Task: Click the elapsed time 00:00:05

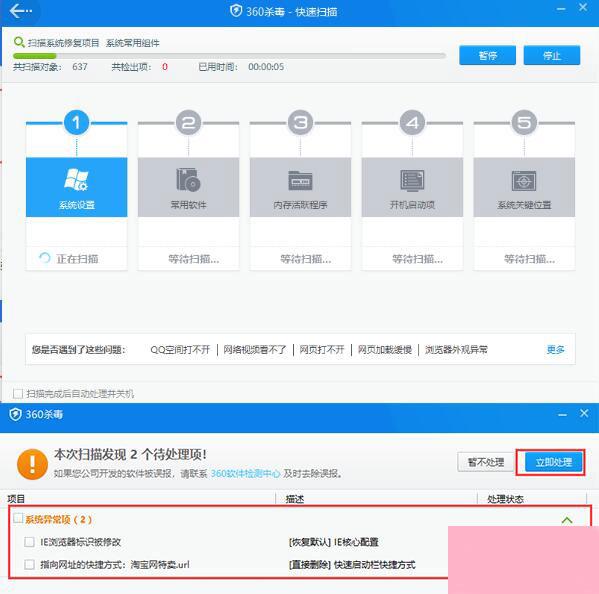Action: (x=266, y=67)
